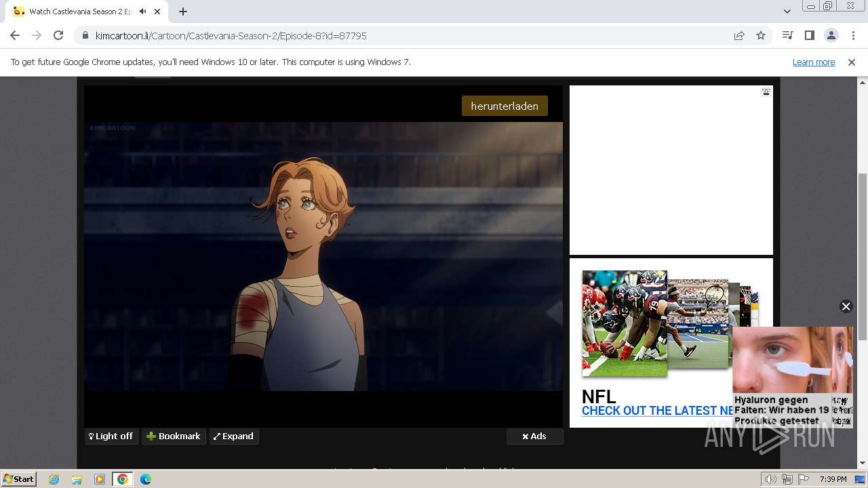The image size is (868, 488).
Task: Mute the tab audio speaker icon
Action: 142,12
